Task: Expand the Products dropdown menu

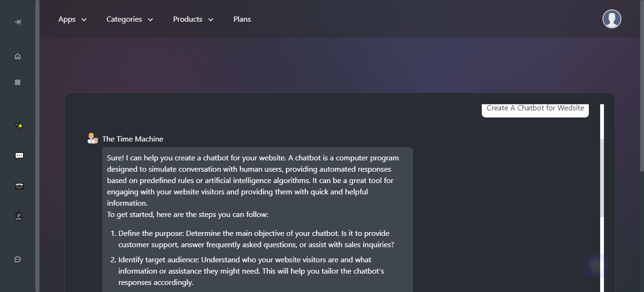Action: coord(193,19)
